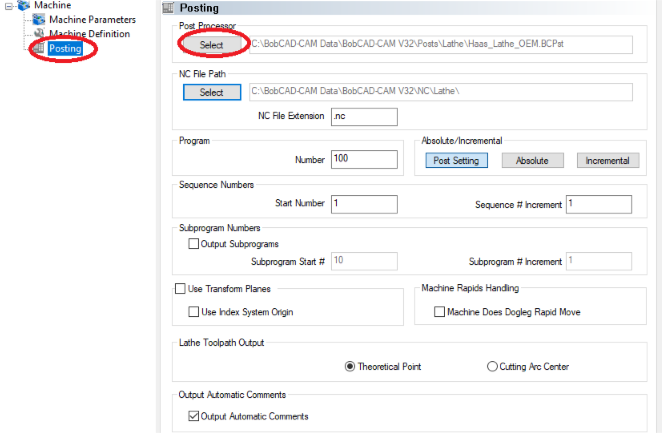The image size is (662, 433).
Task: Click the Machine Definition icon
Action: tap(39, 33)
